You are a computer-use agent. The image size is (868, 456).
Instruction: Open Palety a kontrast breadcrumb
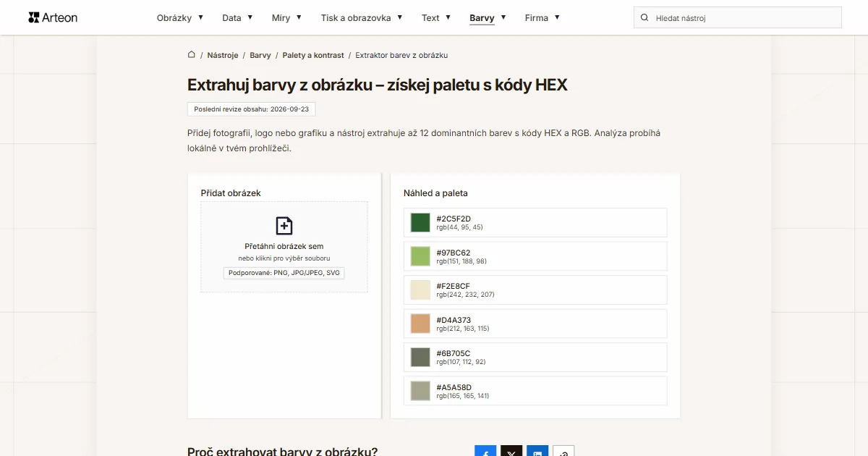tap(313, 55)
